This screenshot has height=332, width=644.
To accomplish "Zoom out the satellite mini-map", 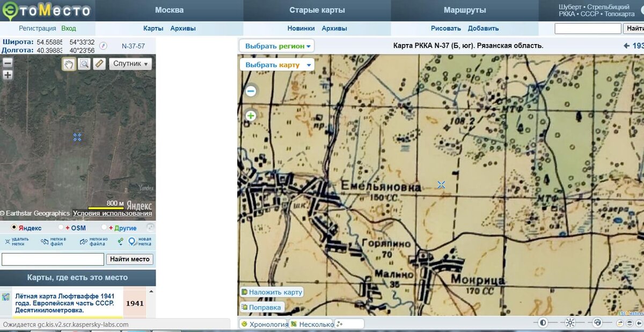I will click(x=8, y=62).
